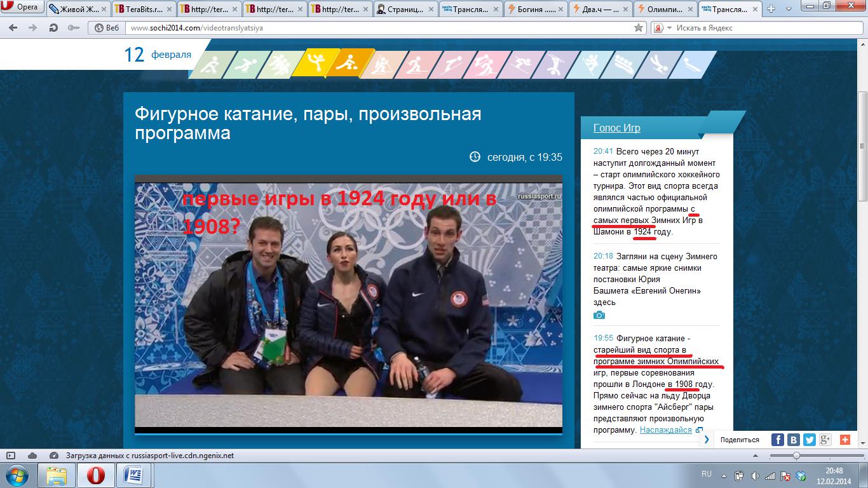
Task: Switch to the Живой Ж... tab
Action: [78, 10]
